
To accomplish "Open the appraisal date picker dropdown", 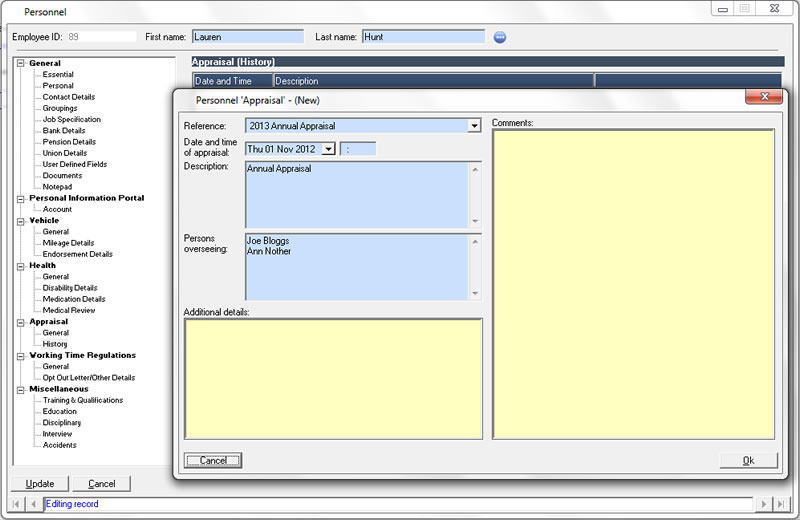I will coord(328,149).
